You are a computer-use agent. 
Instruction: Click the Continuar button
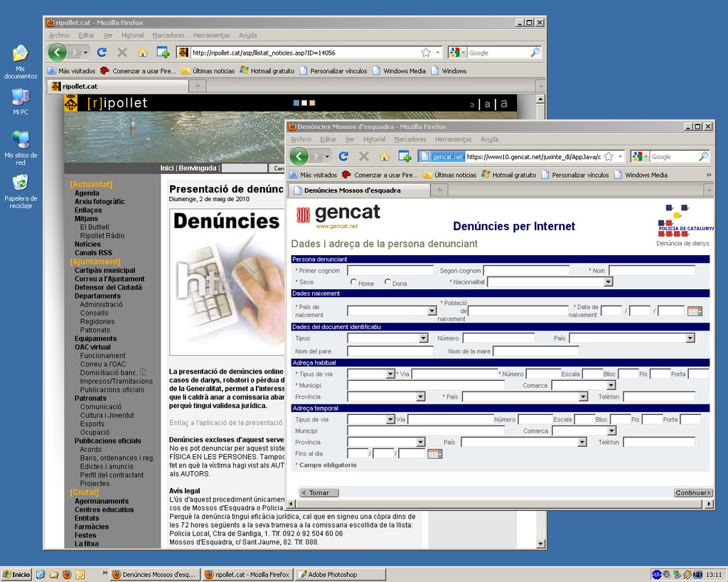point(692,492)
